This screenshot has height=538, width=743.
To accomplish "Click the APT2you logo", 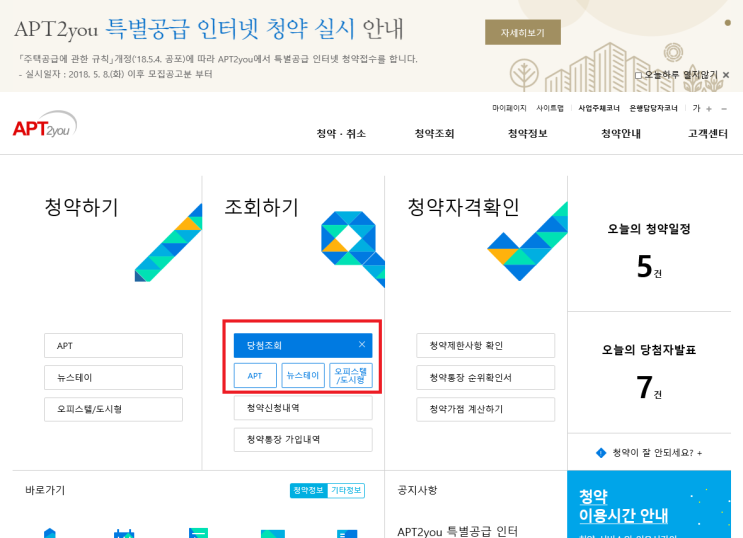I will point(45,125).
